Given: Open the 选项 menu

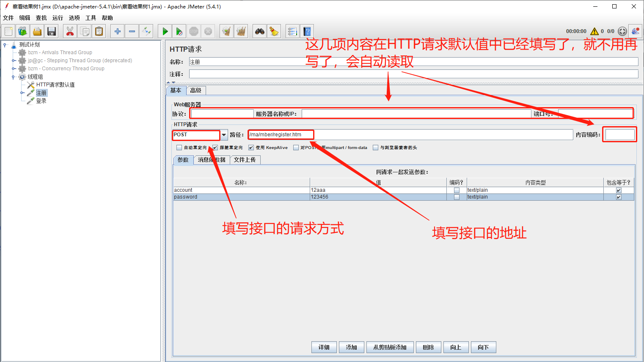Looking at the screenshot, I should tap(74, 18).
